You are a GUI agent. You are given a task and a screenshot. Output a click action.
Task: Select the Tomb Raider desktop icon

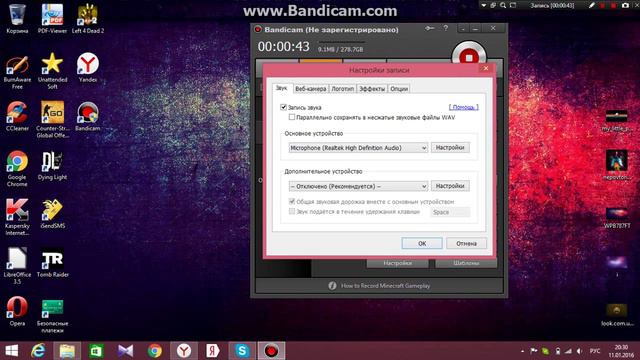click(x=52, y=263)
